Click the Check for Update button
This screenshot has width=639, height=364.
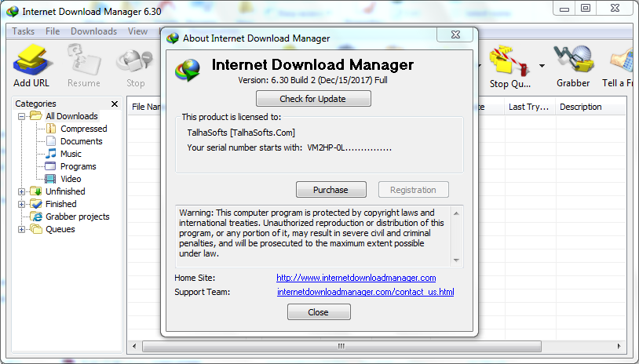coord(313,99)
